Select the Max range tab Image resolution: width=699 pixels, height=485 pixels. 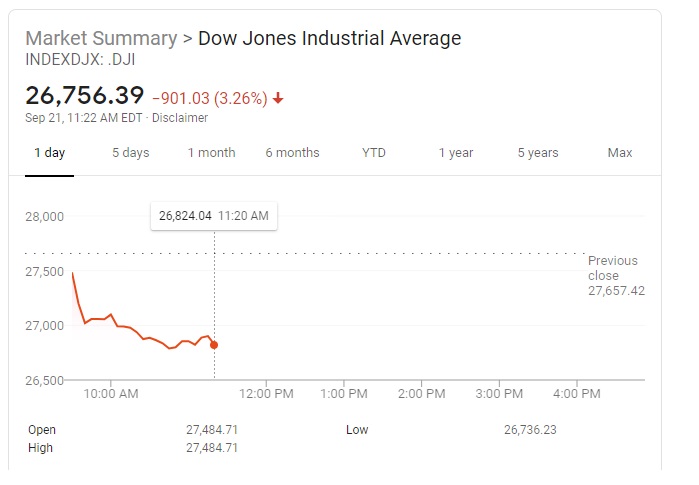click(620, 153)
